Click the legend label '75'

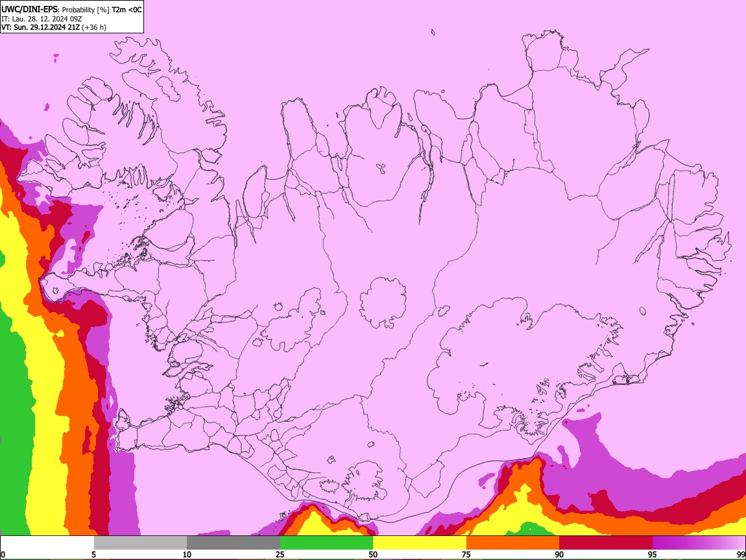click(466, 555)
